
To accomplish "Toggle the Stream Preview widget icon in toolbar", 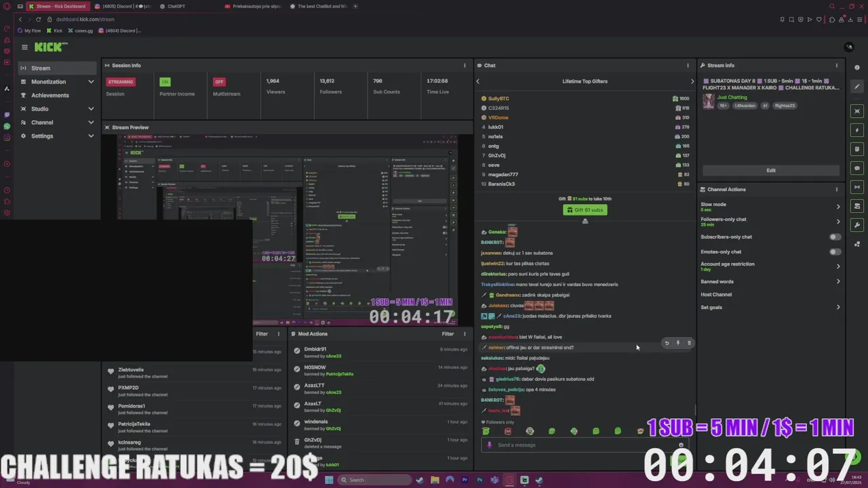I will point(857,111).
